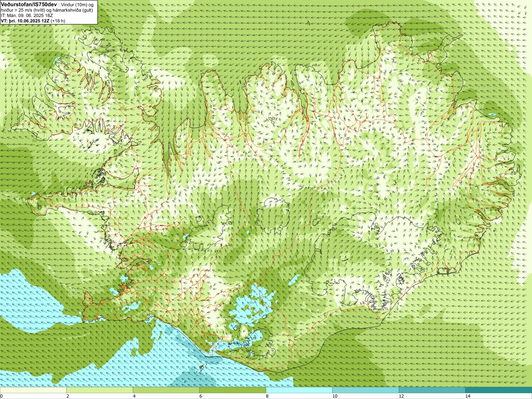Click the 'IT: Mán. 09. 06. 2025 18Z' line

[27, 15]
